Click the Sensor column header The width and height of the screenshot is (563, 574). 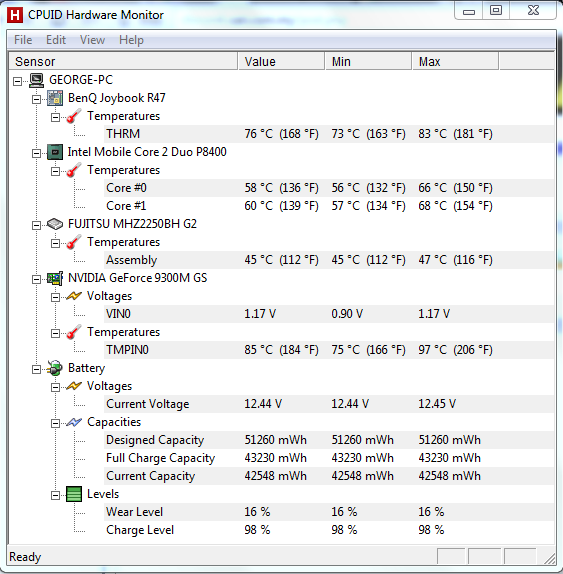click(123, 61)
